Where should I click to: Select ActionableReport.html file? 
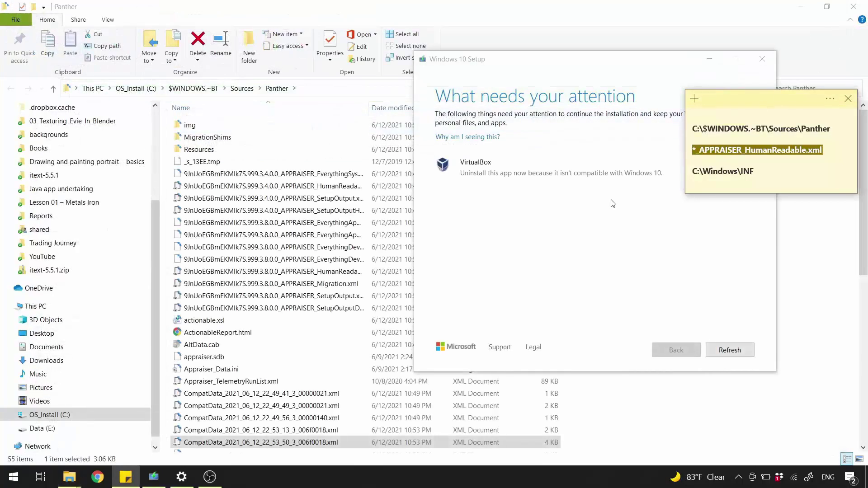[x=217, y=332]
